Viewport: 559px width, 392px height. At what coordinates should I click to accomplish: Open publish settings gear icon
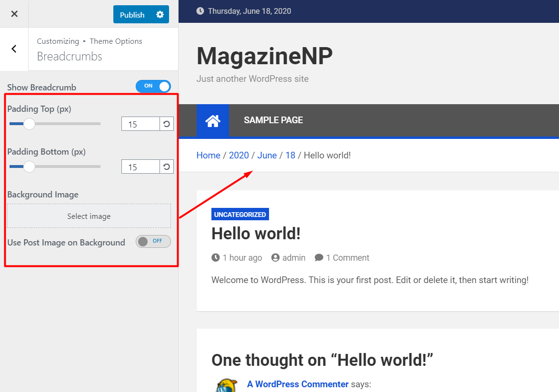160,15
